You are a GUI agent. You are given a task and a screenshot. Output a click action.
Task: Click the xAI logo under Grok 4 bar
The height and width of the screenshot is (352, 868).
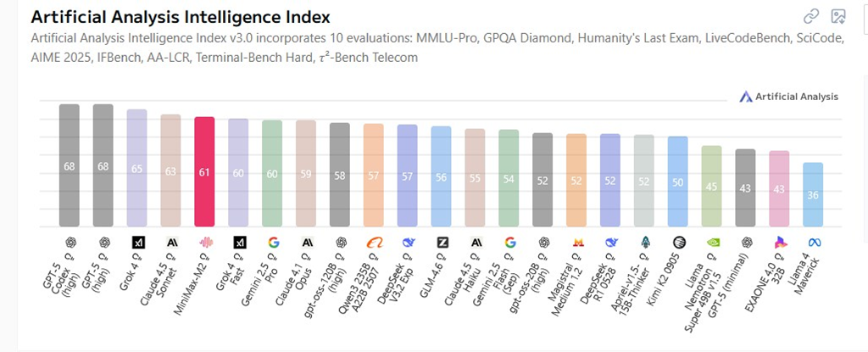point(137,243)
